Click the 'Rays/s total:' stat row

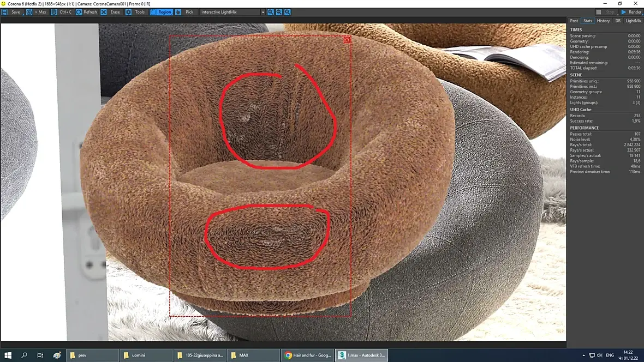click(x=605, y=144)
